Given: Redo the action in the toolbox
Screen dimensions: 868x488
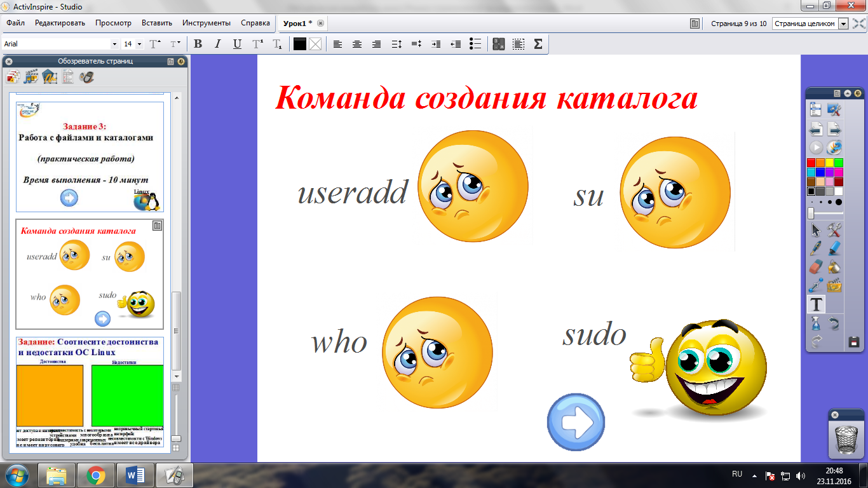Looking at the screenshot, I should point(816,342).
